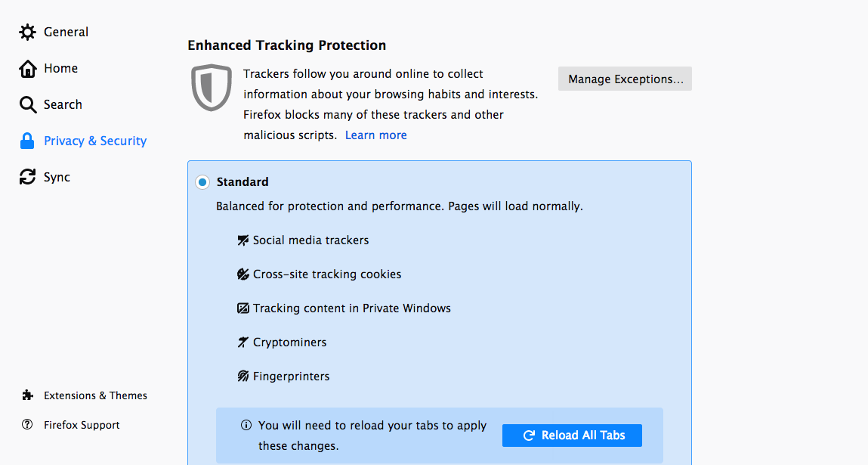Click the Home house icon

[28, 69]
